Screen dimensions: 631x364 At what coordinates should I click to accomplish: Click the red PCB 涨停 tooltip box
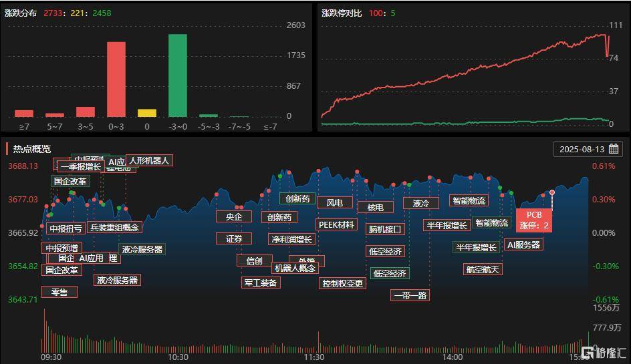[534, 220]
